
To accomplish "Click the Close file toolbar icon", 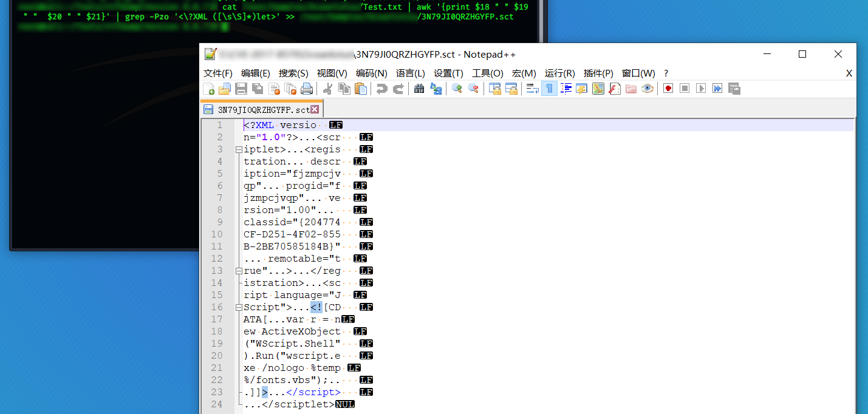I will pyautogui.click(x=274, y=89).
